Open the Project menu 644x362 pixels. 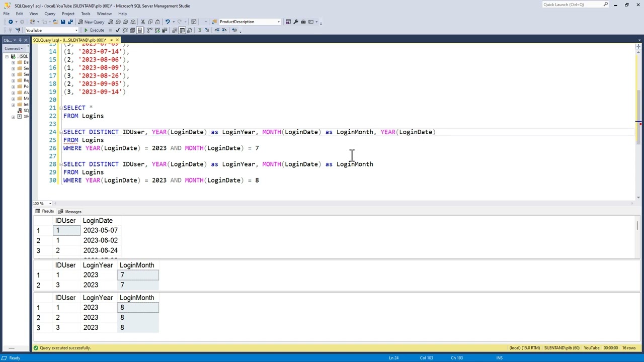click(68, 14)
